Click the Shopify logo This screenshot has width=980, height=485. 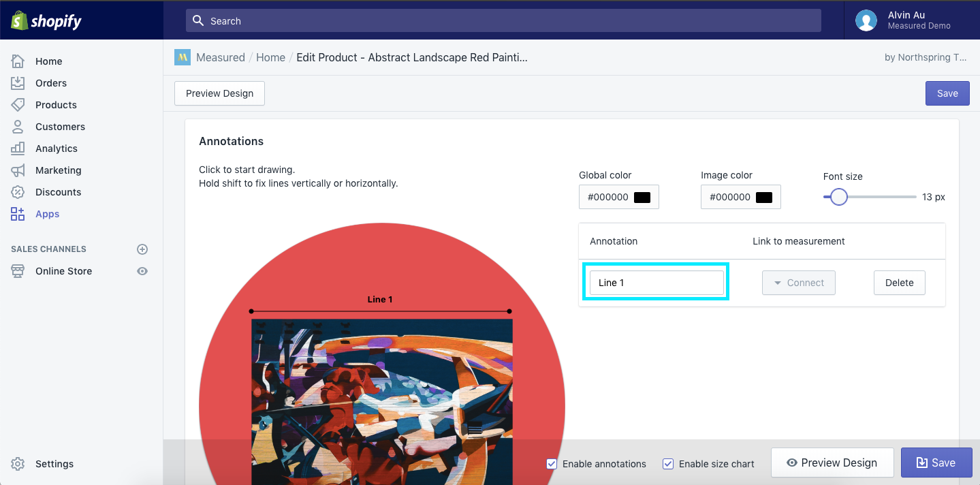coord(46,20)
